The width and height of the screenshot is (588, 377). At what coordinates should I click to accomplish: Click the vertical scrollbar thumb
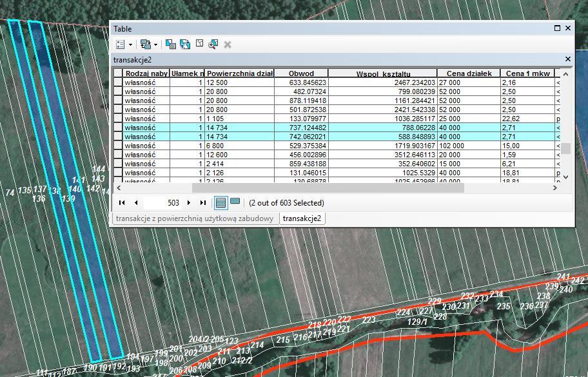pyautogui.click(x=566, y=148)
